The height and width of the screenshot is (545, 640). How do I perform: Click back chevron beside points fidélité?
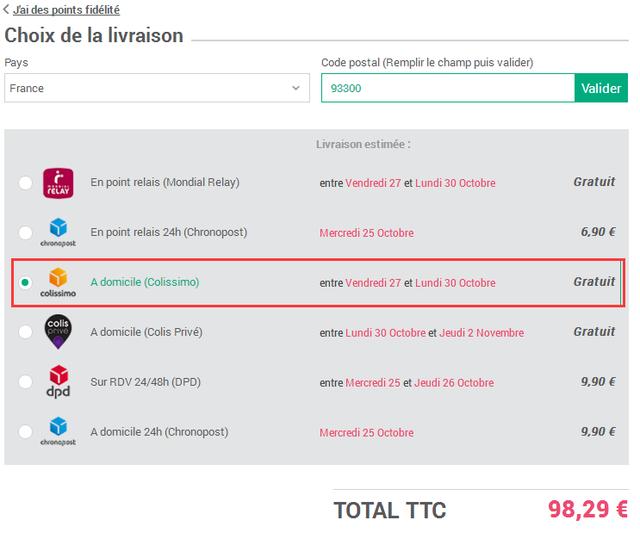pos(6,9)
